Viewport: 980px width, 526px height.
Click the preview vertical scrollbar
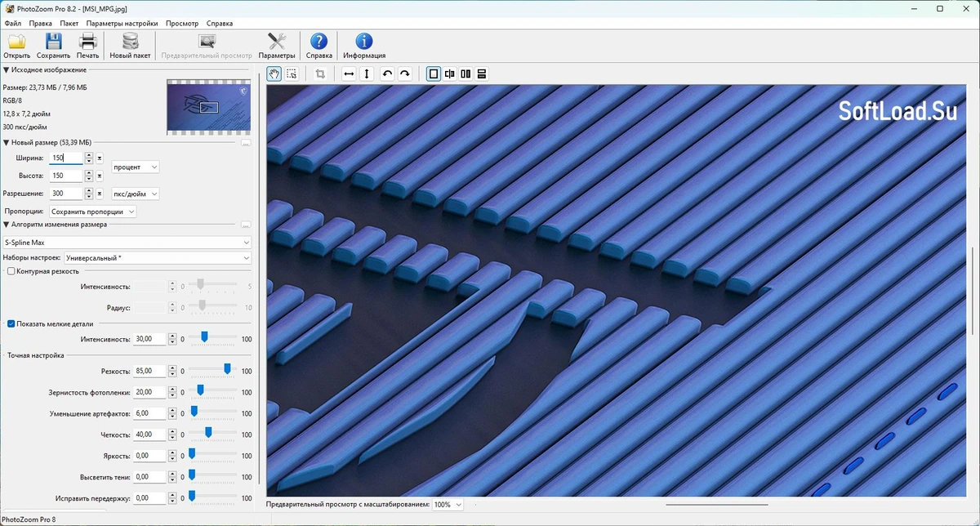(x=972, y=289)
